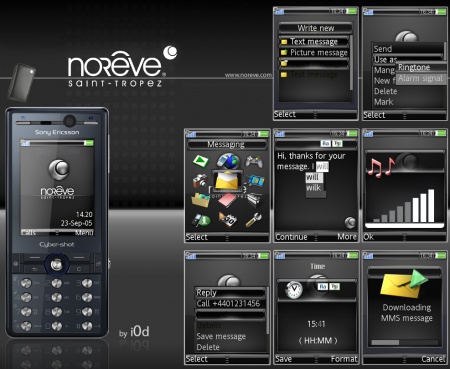Click the input mode indicator in text editor
Screen dimensions: 450x369
[x=332, y=144]
